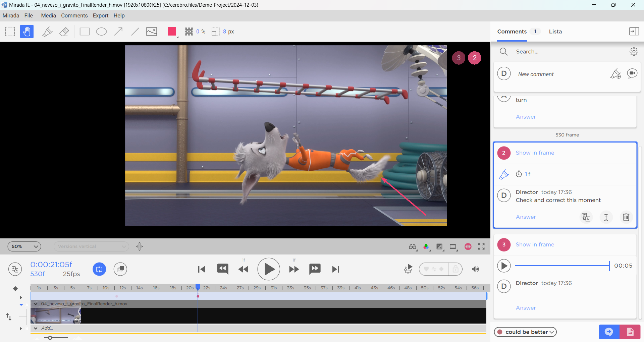Image resolution: width=644 pixels, height=342 pixels.
Task: Click Show in frame for comment 3
Action: (535, 245)
